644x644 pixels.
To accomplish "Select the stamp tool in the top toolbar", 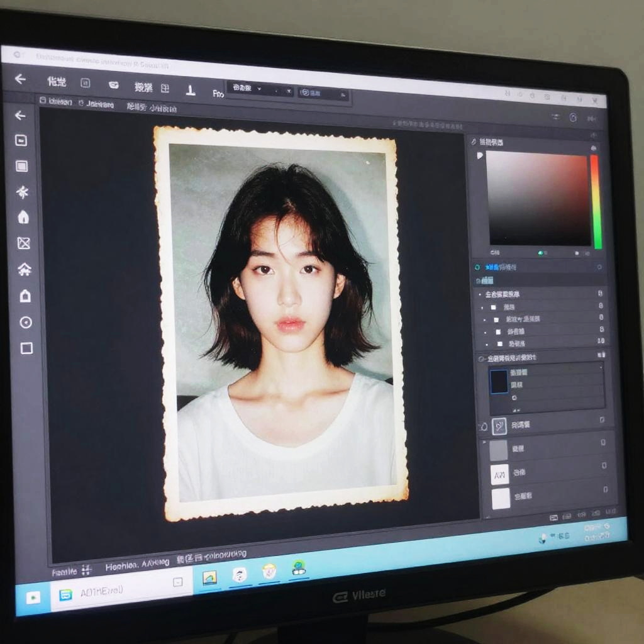I will 191,89.
